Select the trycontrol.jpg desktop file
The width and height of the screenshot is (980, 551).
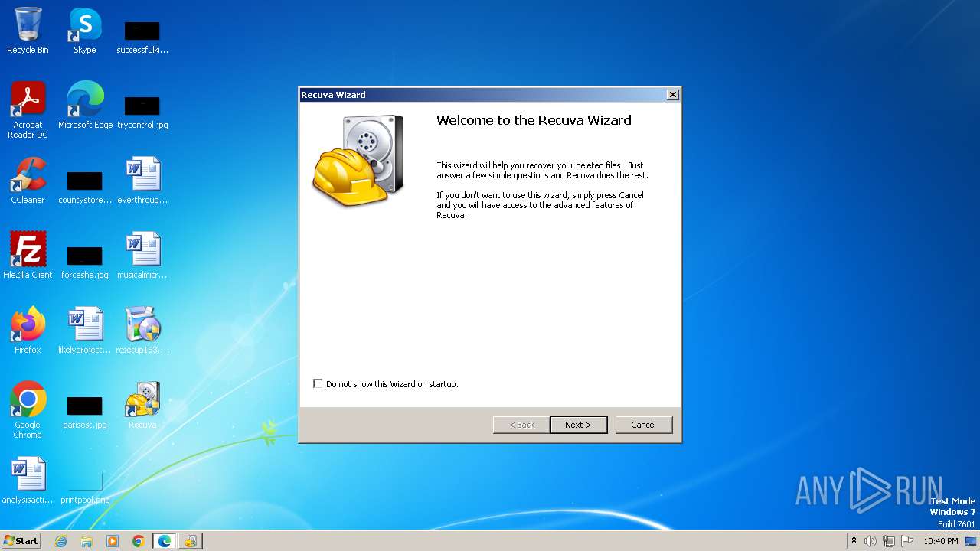pyautogui.click(x=142, y=112)
